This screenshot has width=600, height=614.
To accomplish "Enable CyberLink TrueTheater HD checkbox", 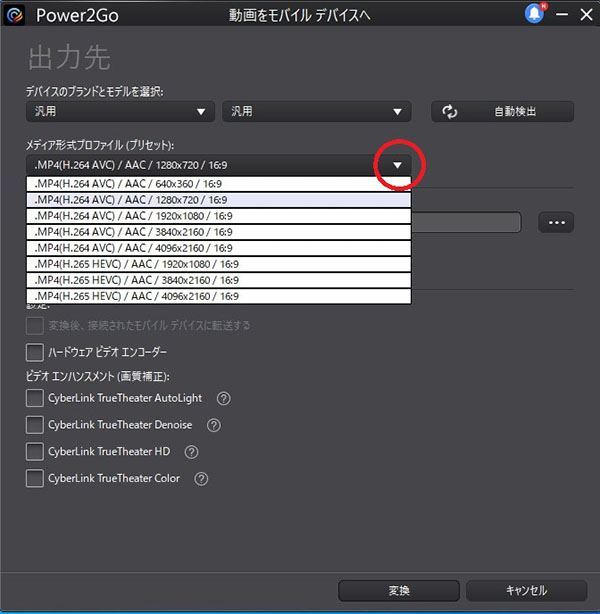I will click(x=35, y=451).
